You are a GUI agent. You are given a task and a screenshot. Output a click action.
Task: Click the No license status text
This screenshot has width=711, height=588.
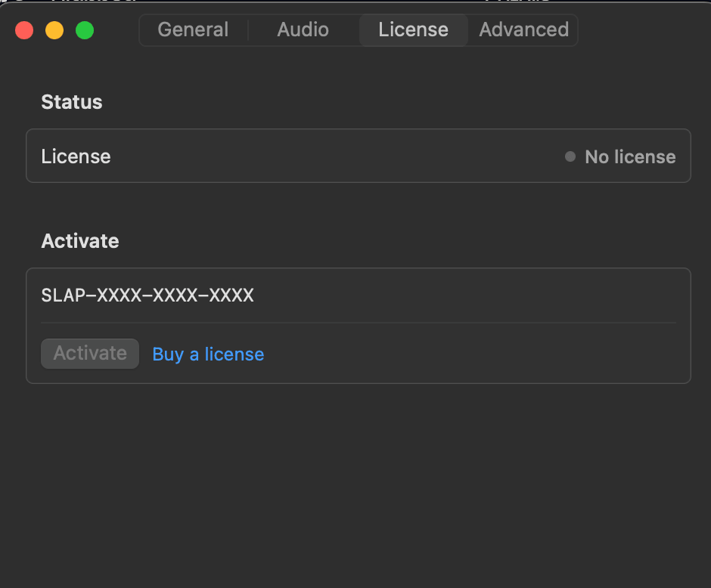pyautogui.click(x=630, y=156)
